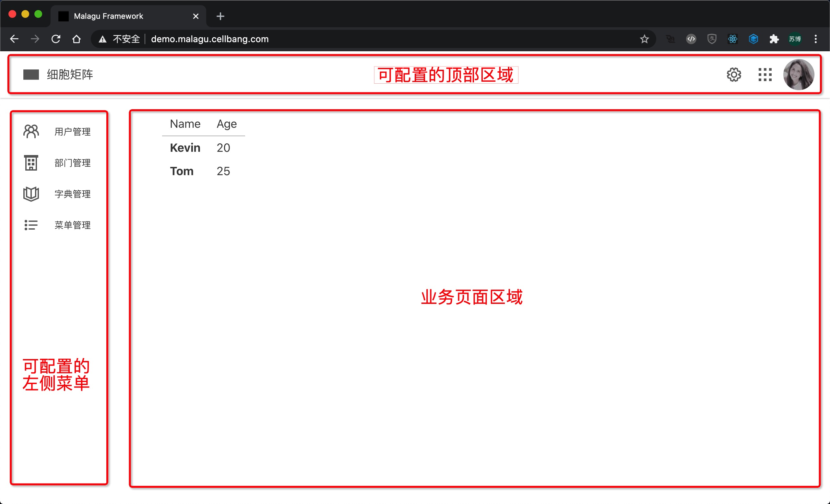Screen dimensions: 830x504
Task: Click the settings gear icon in header
Action: click(734, 75)
